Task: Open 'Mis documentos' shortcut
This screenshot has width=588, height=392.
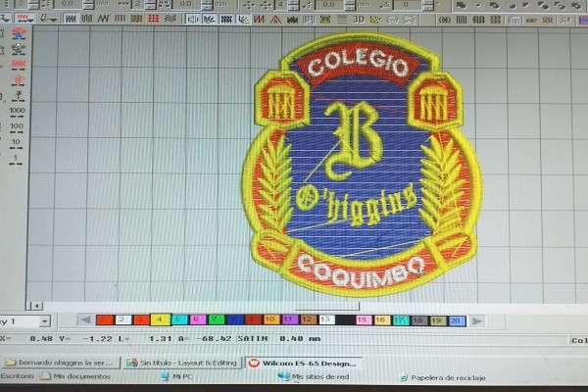Action: pyautogui.click(x=80, y=376)
